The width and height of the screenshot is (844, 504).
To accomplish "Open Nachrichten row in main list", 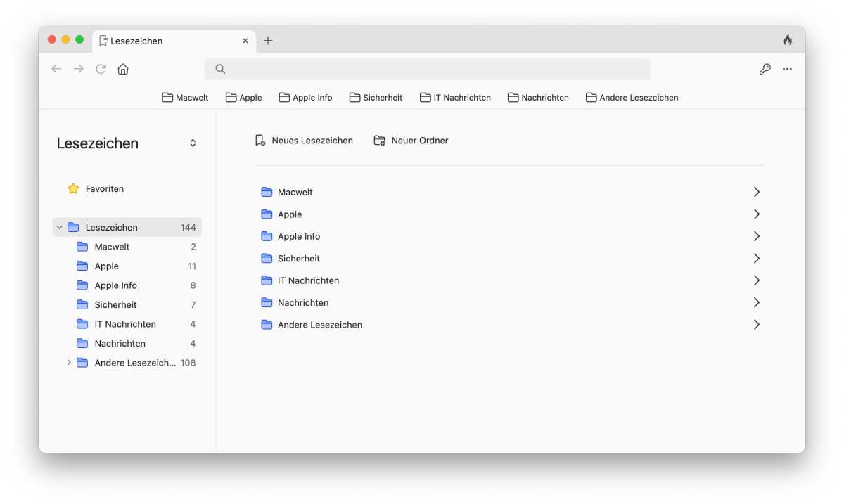I will pyautogui.click(x=511, y=303).
